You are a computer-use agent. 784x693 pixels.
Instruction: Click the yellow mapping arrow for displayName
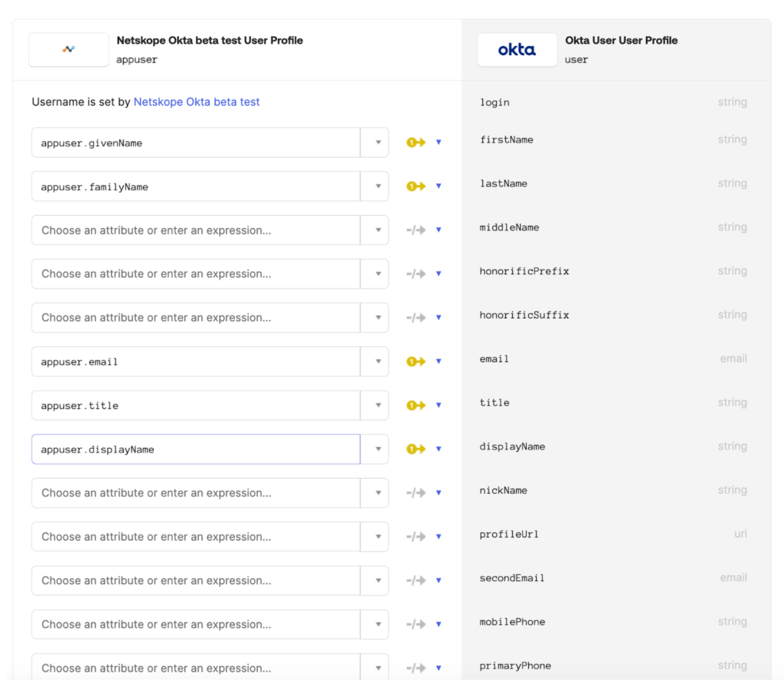416,449
